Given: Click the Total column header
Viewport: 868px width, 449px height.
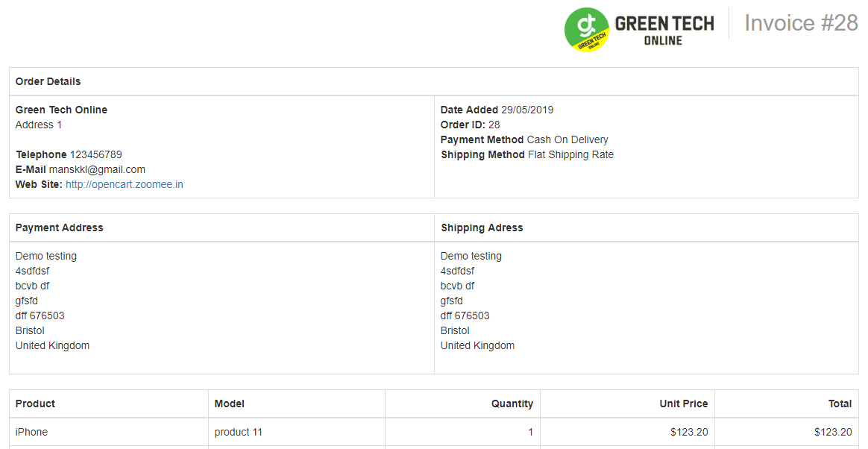Looking at the screenshot, I should pyautogui.click(x=840, y=404).
